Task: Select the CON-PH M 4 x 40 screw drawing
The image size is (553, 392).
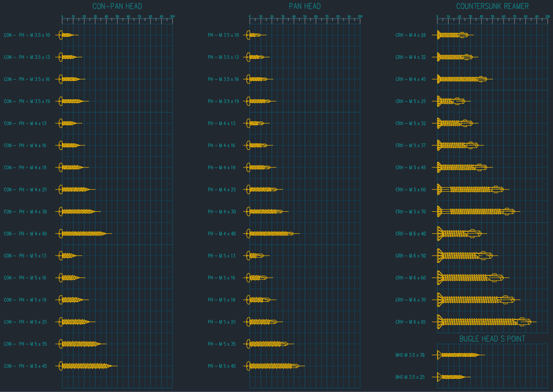Action: point(84,234)
